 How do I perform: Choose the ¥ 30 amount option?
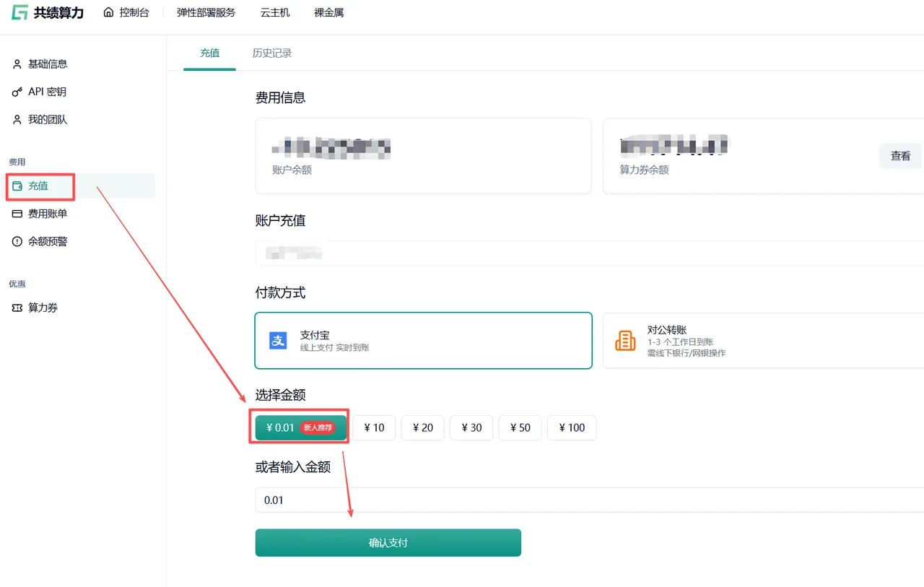pos(471,427)
